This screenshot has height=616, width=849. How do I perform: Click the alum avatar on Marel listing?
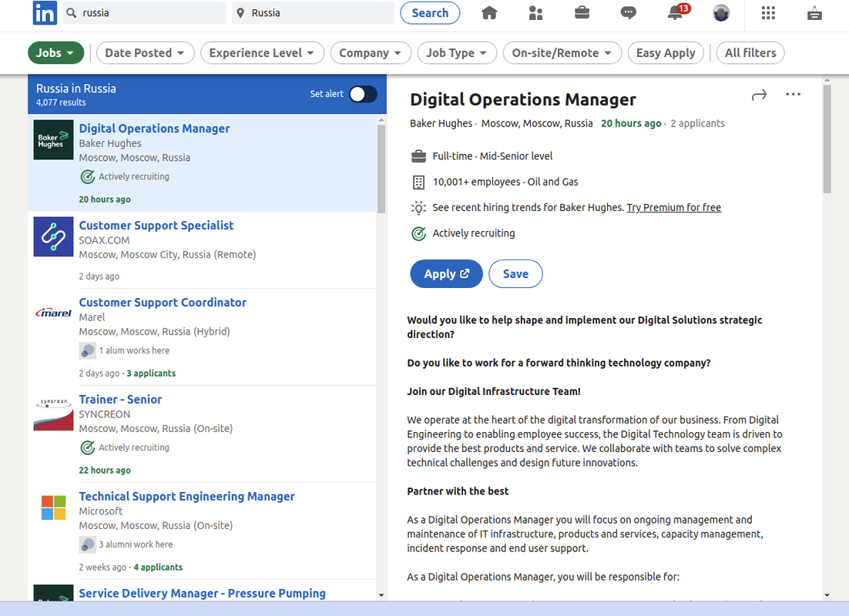point(87,351)
